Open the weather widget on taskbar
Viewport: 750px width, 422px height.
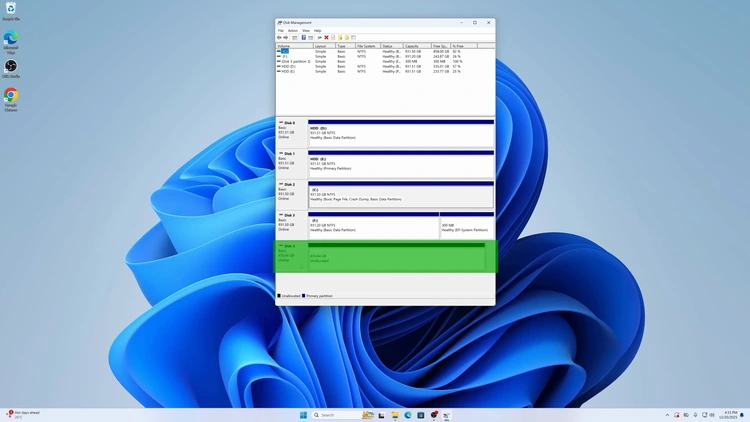click(23, 415)
